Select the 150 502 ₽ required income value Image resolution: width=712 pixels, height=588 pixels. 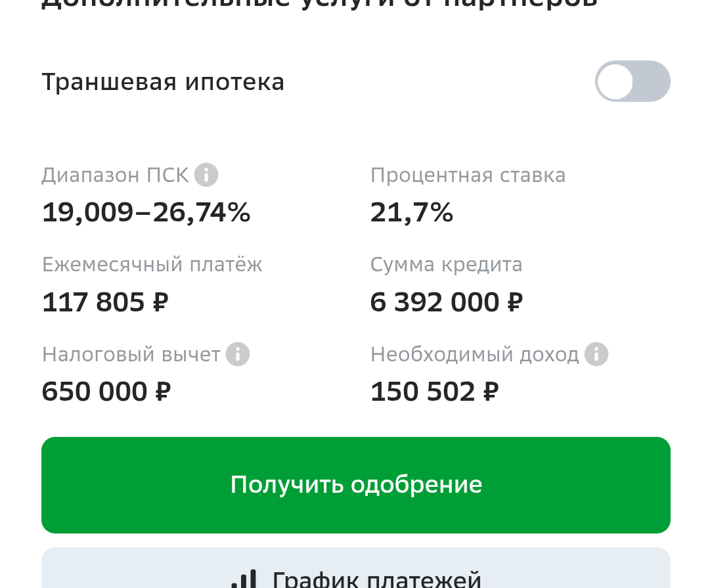pyautogui.click(x=435, y=392)
